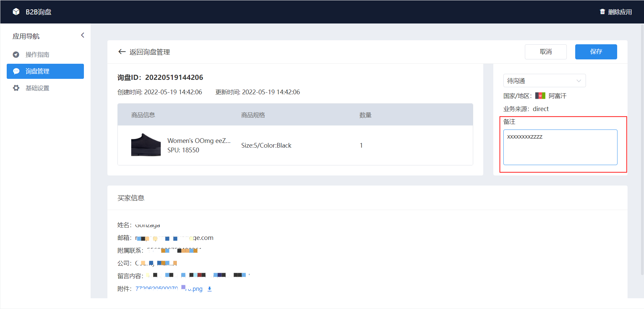Image resolution: width=644 pixels, height=309 pixels.
Task: Click the 业务来源: direct text
Action: [x=526, y=109]
